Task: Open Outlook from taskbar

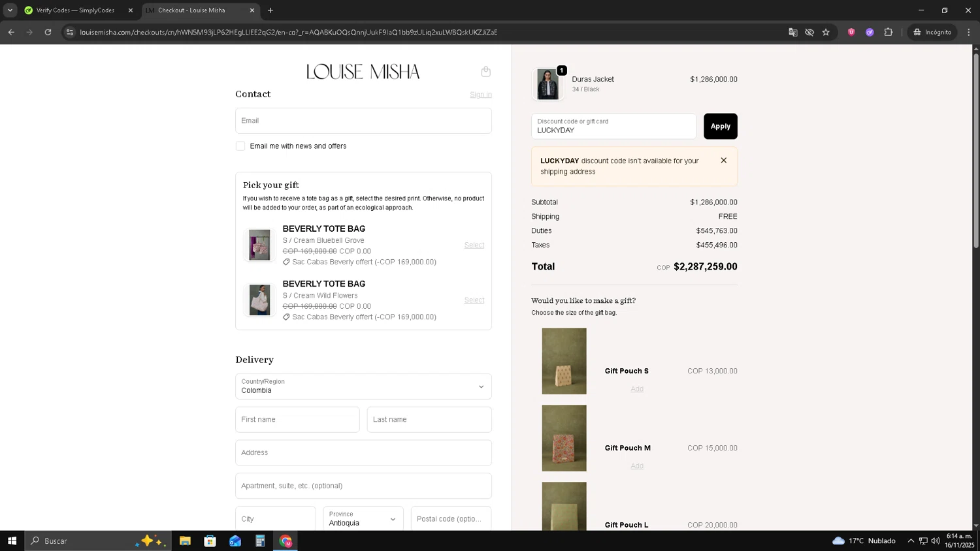Action: 235,541
